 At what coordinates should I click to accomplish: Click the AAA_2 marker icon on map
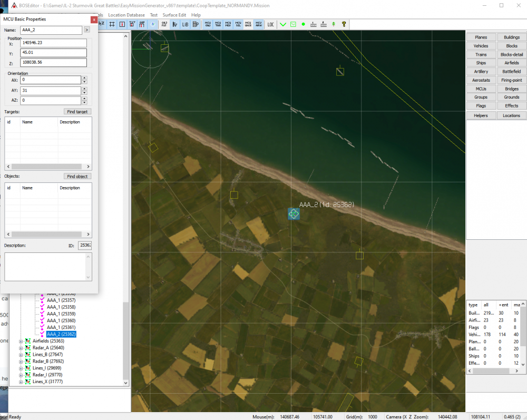click(294, 213)
